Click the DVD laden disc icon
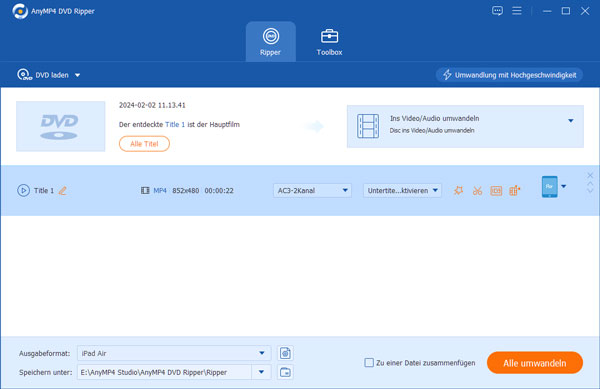Viewport: 600px width, 389px height. 24,75
